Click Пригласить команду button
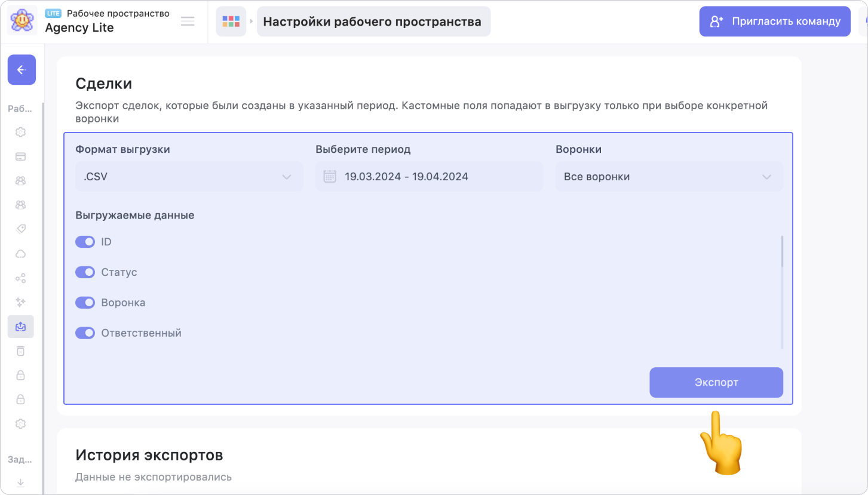Image resolution: width=868 pixels, height=495 pixels. pyautogui.click(x=775, y=22)
